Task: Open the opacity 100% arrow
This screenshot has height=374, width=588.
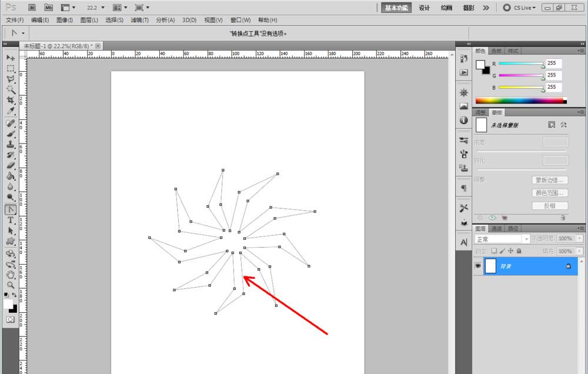Action: point(580,239)
